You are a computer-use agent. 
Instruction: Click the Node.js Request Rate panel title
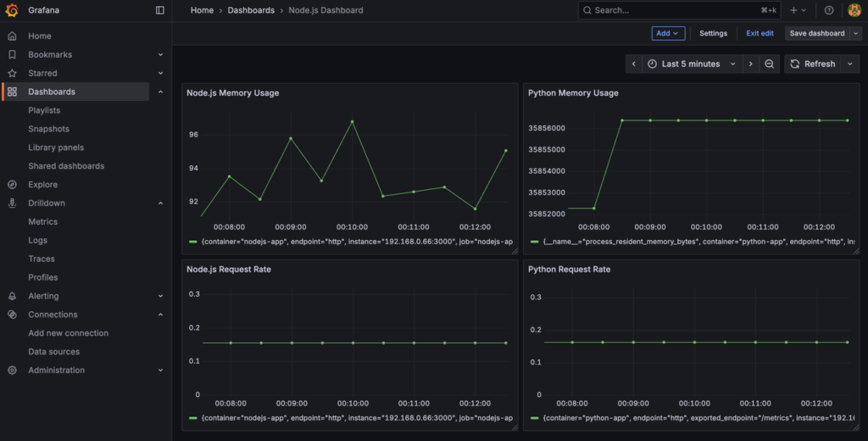229,269
